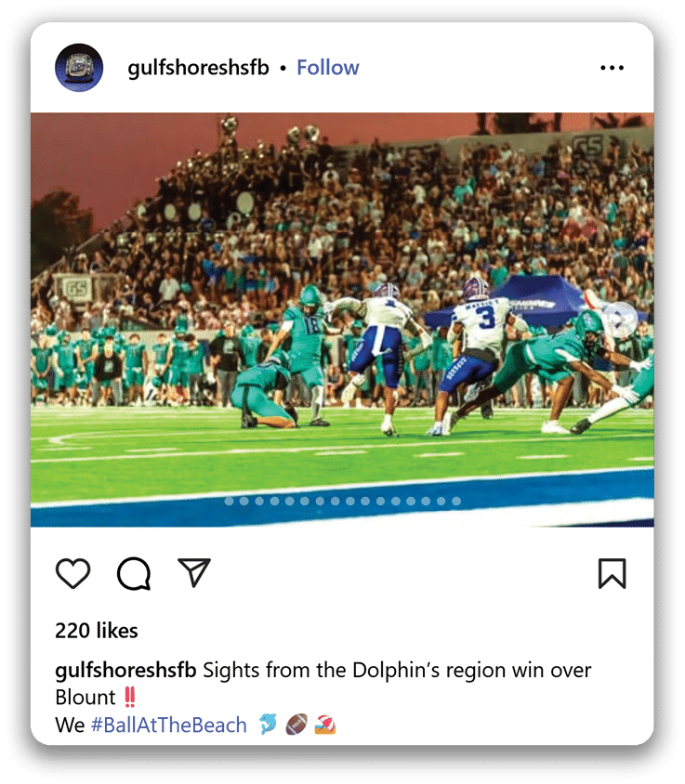Select the second carousel dot indicator
The width and height of the screenshot is (685, 784).
pos(244,501)
